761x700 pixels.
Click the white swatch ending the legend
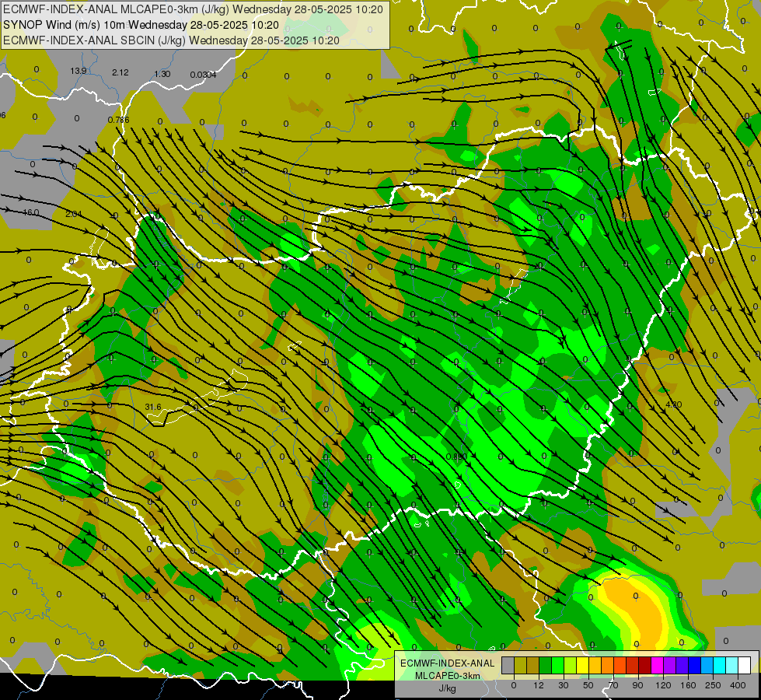tap(745, 665)
